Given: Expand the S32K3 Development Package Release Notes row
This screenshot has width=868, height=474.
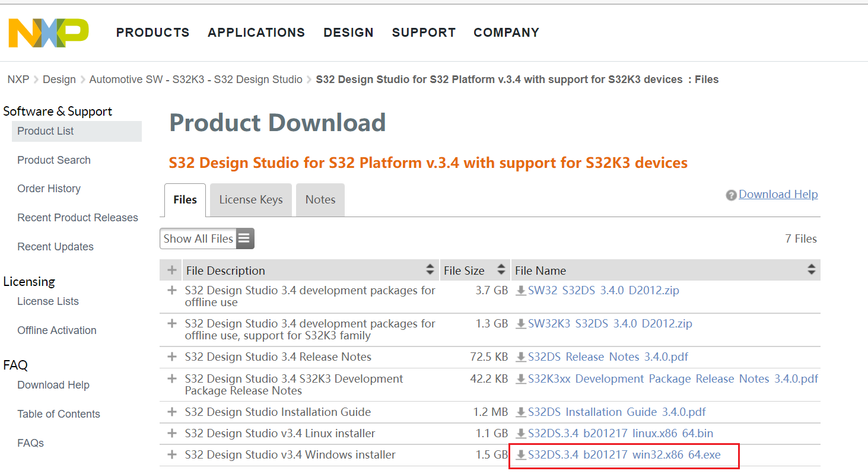Looking at the screenshot, I should [x=172, y=378].
